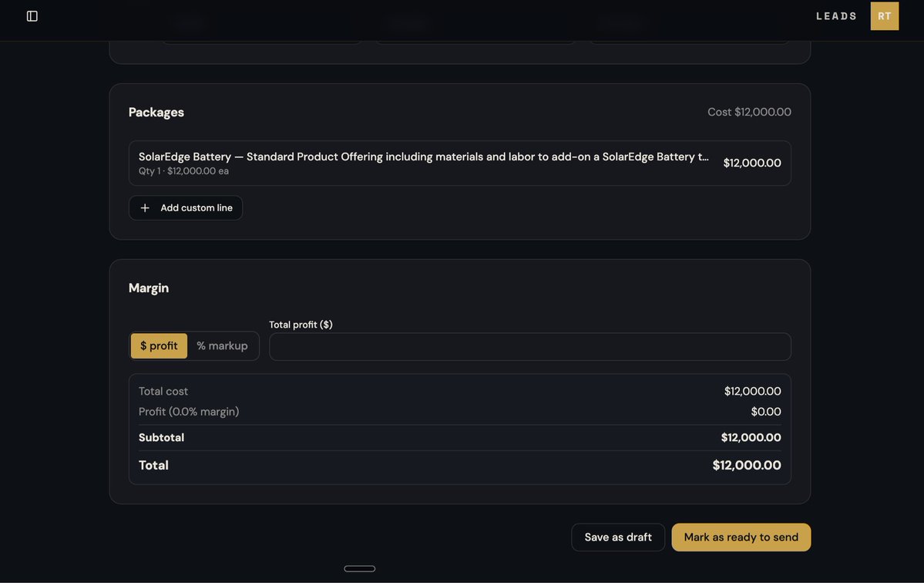Focus the Total profit ($) input field
Viewport: 924px width, 583px height.
pyautogui.click(x=529, y=346)
